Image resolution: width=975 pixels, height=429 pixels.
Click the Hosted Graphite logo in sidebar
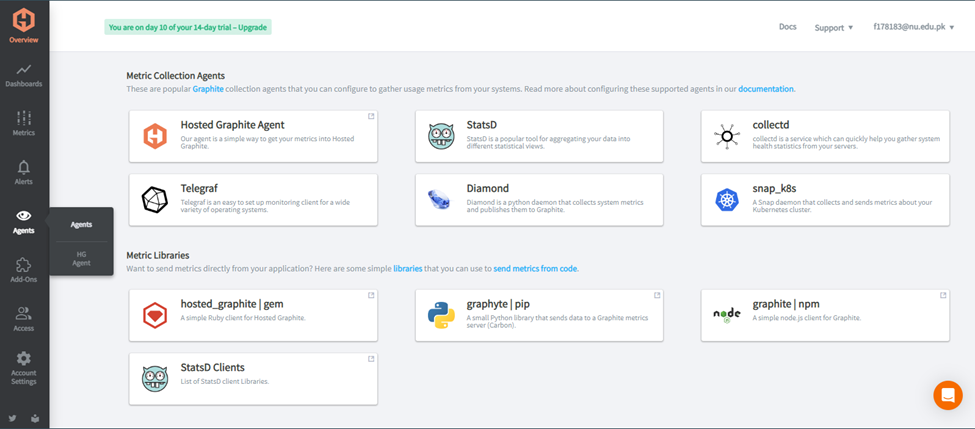click(24, 20)
